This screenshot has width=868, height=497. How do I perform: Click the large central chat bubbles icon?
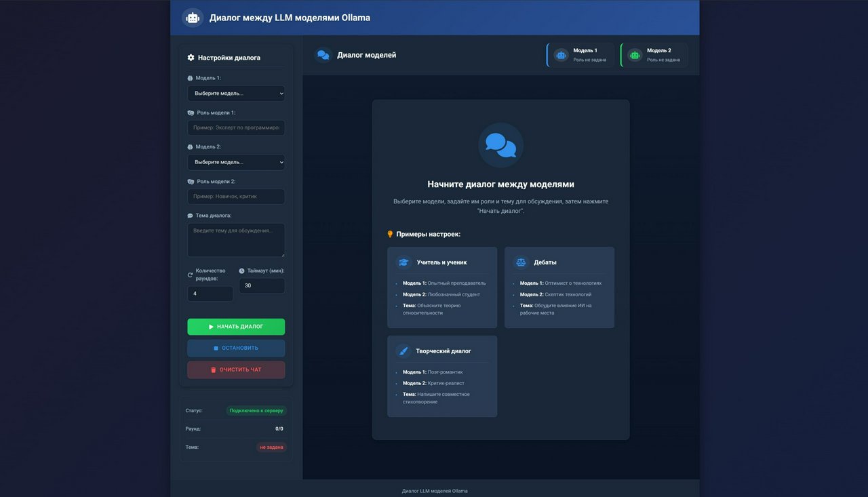coord(500,145)
